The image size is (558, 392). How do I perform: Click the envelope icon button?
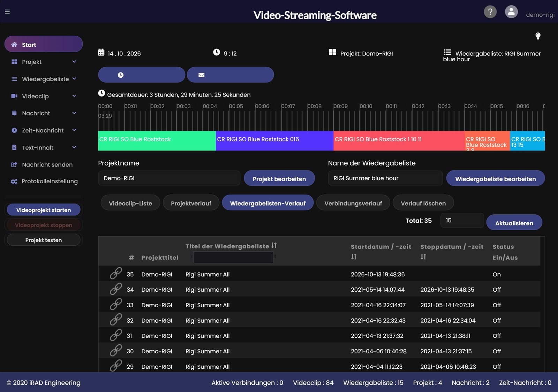pyautogui.click(x=231, y=75)
